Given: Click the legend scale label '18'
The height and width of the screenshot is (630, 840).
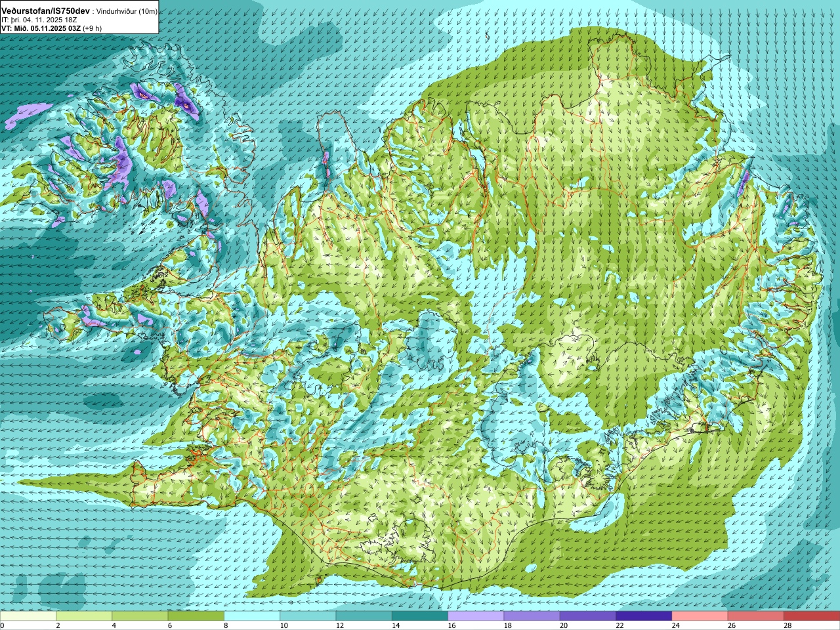Looking at the screenshot, I should click(508, 625).
